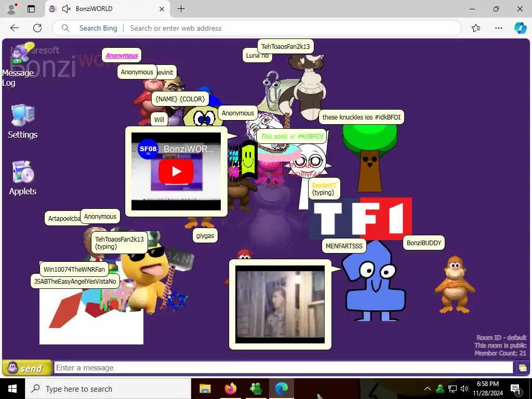Open the green people app on taskbar

256,389
